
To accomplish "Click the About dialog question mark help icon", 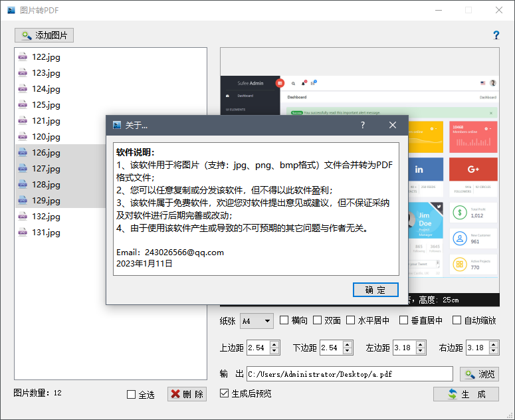I will (363, 125).
